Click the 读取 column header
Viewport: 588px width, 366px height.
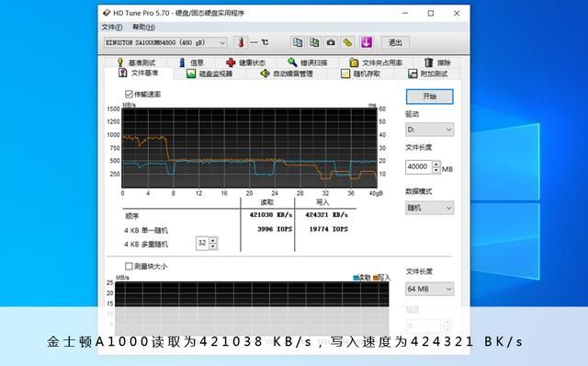[x=267, y=202]
